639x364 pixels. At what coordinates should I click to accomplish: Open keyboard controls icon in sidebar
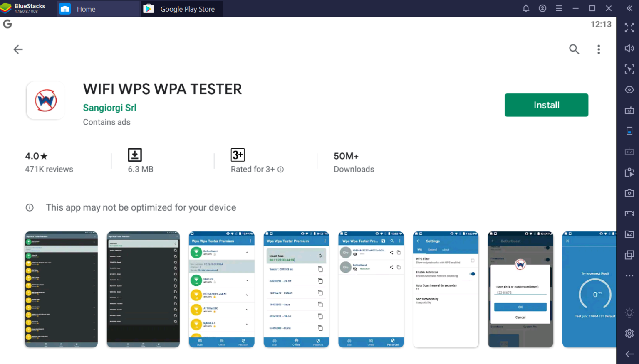pyautogui.click(x=629, y=110)
